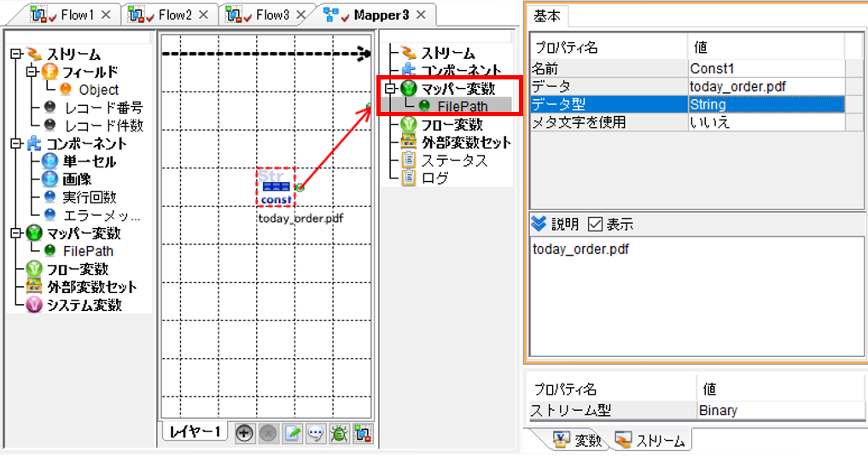868x457 pixels.
Task: Select the レイヤー1 layer tab
Action: pos(195,432)
